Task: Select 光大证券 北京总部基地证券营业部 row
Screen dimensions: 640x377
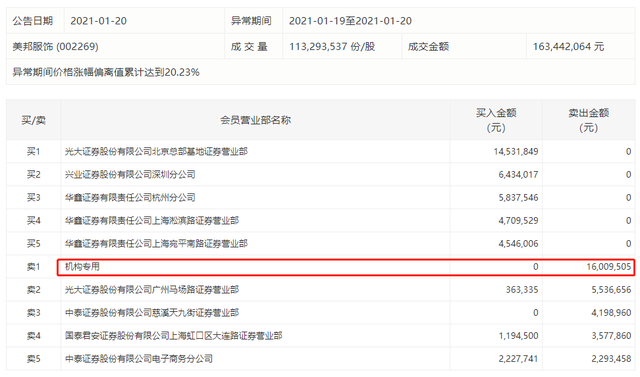Action: click(x=320, y=151)
